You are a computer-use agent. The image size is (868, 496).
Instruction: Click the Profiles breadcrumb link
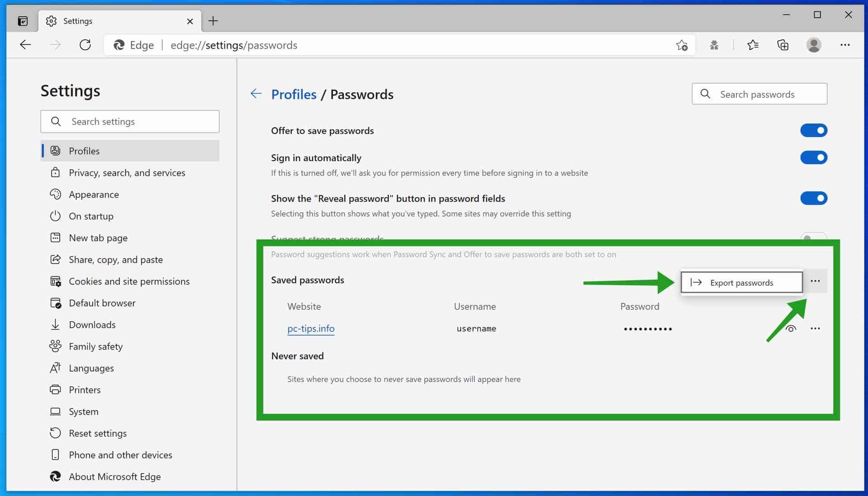pyautogui.click(x=294, y=94)
